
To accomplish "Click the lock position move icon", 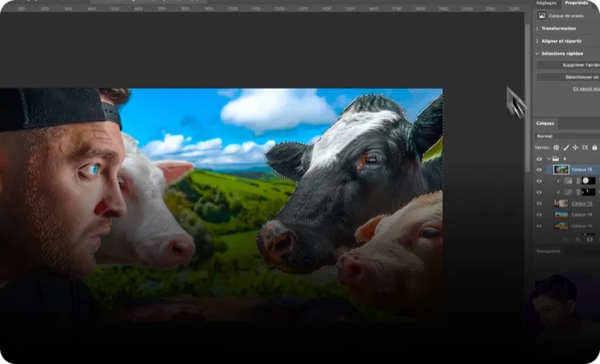I will 575,148.
